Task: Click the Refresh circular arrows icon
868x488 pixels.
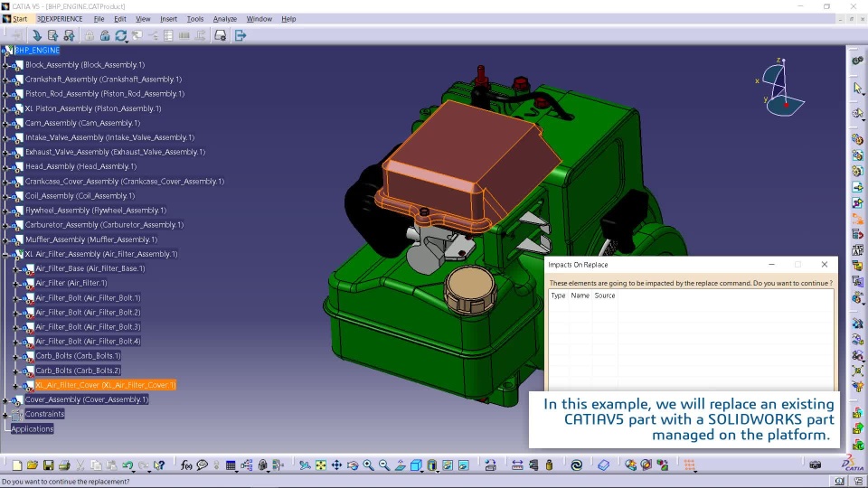Action: pos(120,35)
